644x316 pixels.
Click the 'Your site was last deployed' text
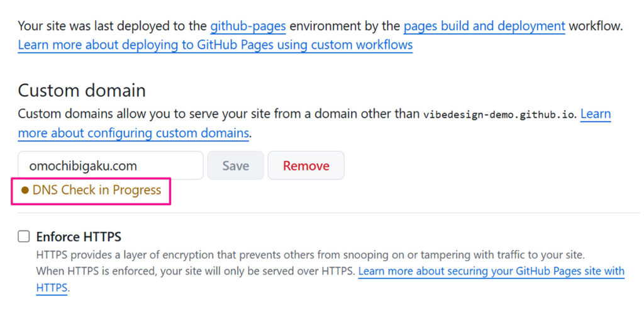112,26
